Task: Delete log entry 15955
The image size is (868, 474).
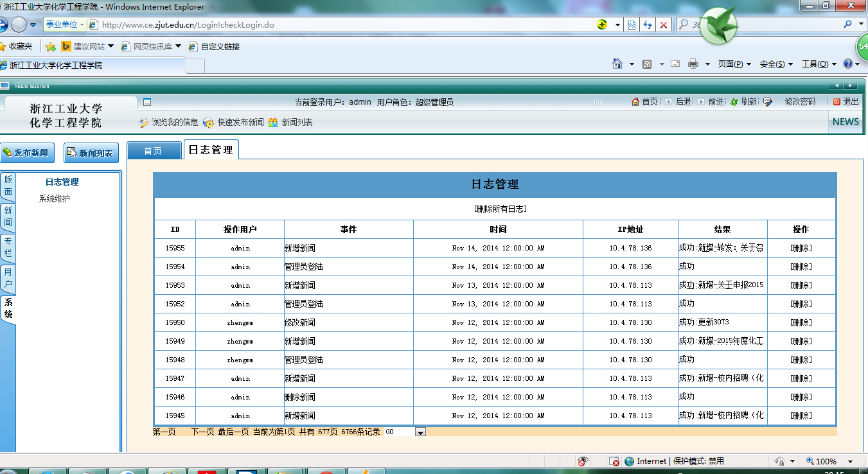Action: point(801,248)
